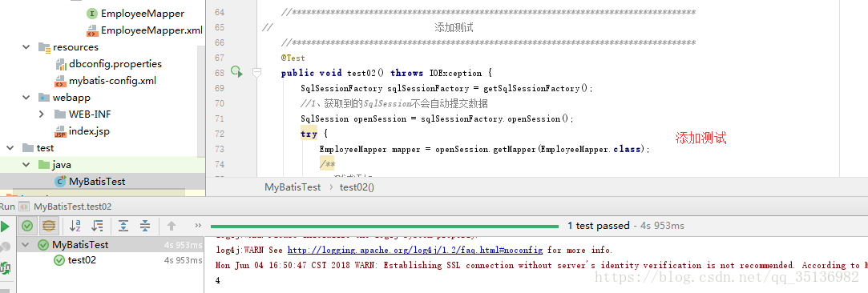The image size is (868, 293).
Task: Click the run test gutter icon at line 68
Action: (x=237, y=72)
